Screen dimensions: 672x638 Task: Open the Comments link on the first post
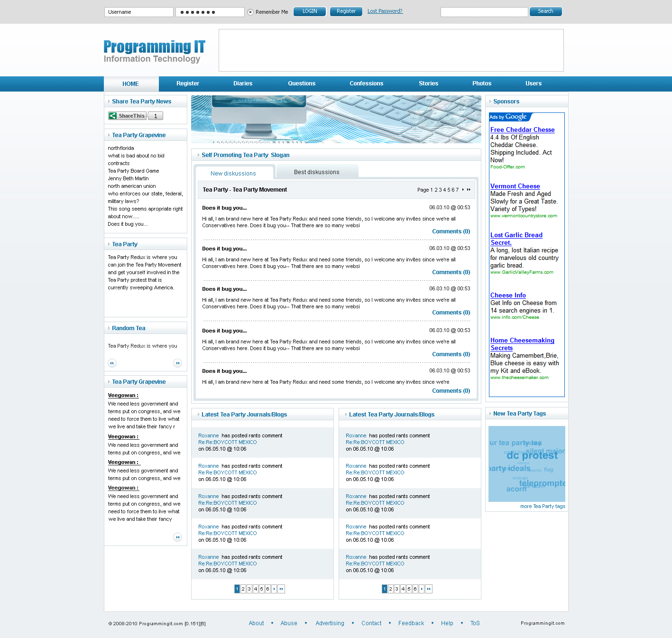coord(451,231)
